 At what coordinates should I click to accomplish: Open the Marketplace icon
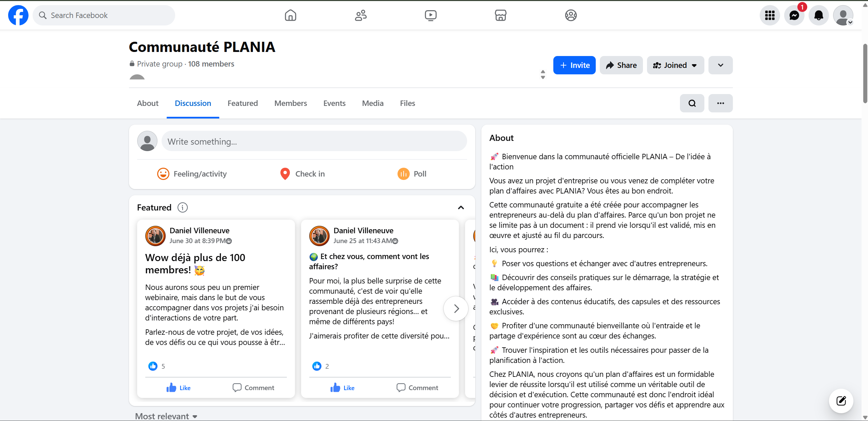point(501,15)
